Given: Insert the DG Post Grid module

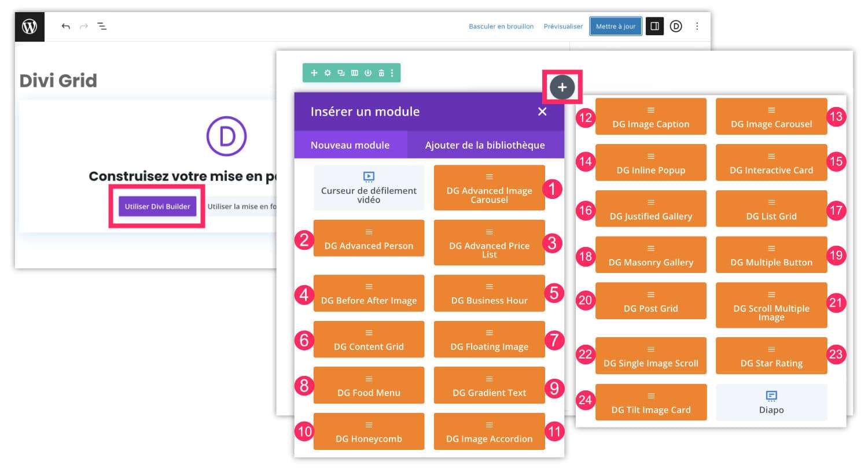Looking at the screenshot, I should (651, 301).
